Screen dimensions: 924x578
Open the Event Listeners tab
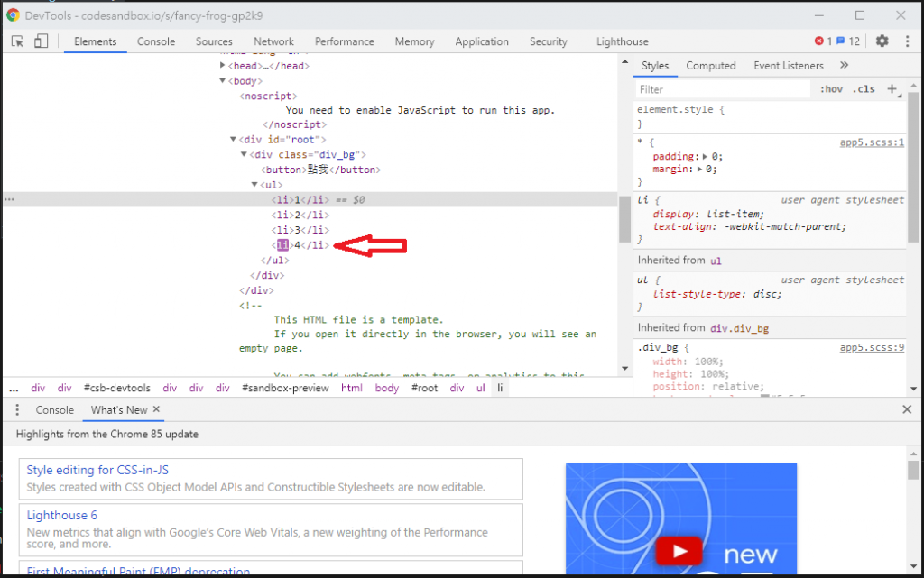tap(789, 65)
